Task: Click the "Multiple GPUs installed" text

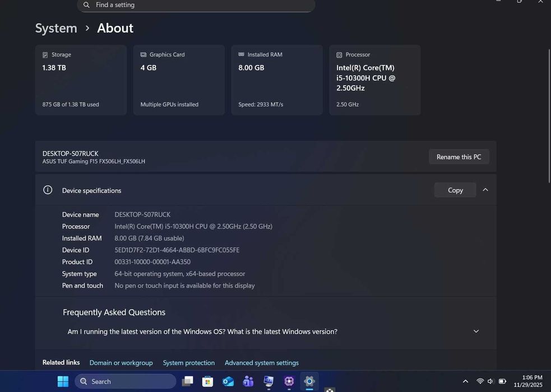Action: [x=169, y=105]
